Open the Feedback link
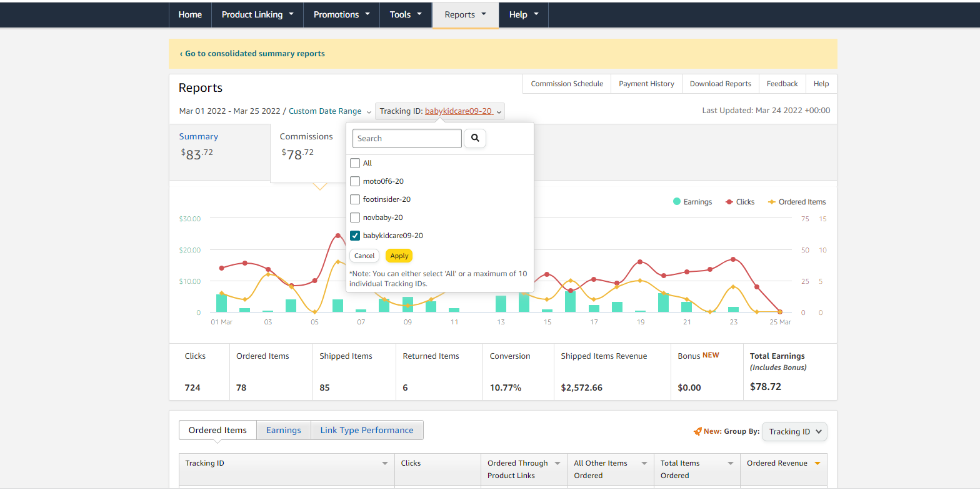Screen dimensions: 980x490 pyautogui.click(x=782, y=84)
